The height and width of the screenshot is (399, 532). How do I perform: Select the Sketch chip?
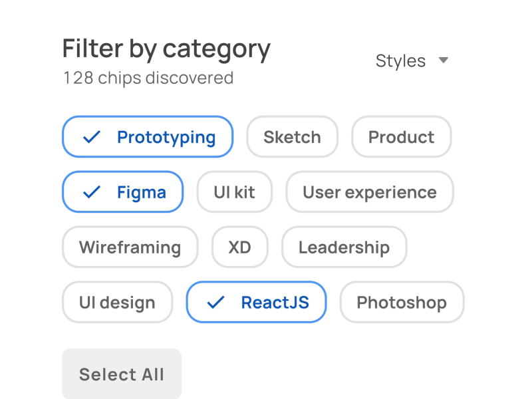(292, 137)
